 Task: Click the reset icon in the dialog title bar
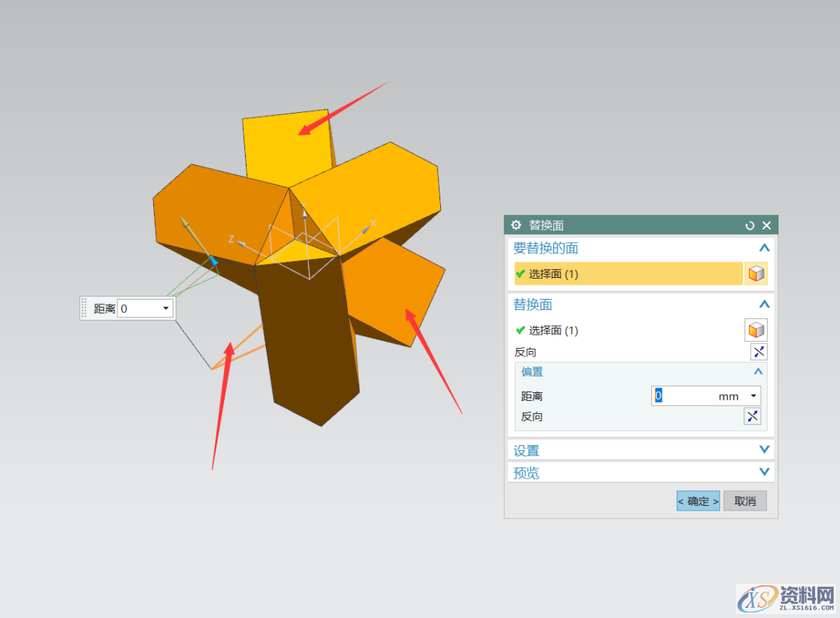[x=750, y=225]
